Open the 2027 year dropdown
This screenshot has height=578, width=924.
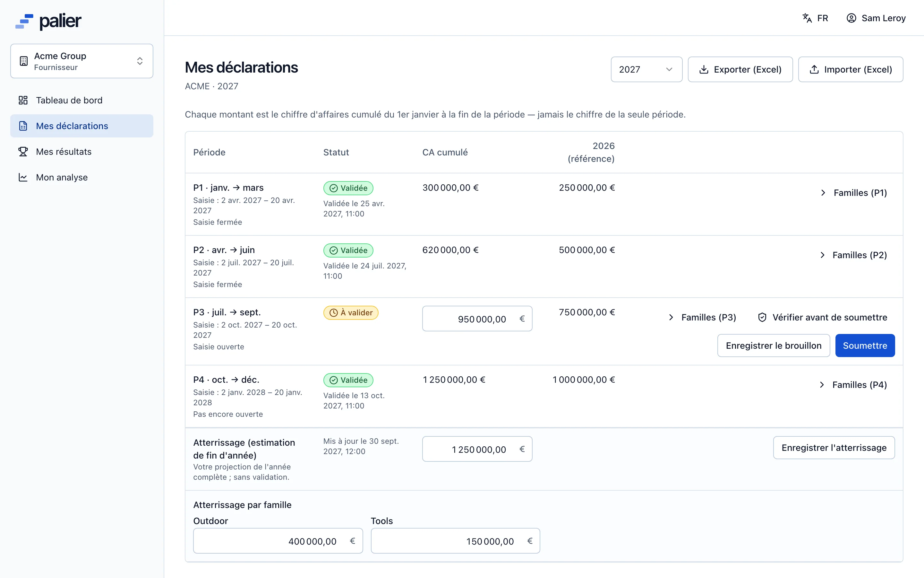tap(646, 69)
